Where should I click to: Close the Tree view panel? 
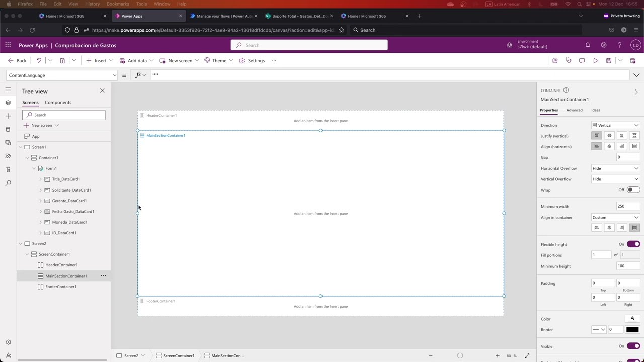(102, 91)
